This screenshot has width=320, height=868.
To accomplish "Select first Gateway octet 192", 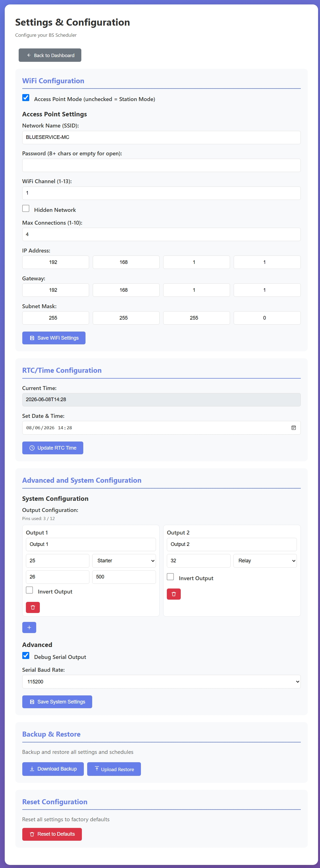I will 56,290.
